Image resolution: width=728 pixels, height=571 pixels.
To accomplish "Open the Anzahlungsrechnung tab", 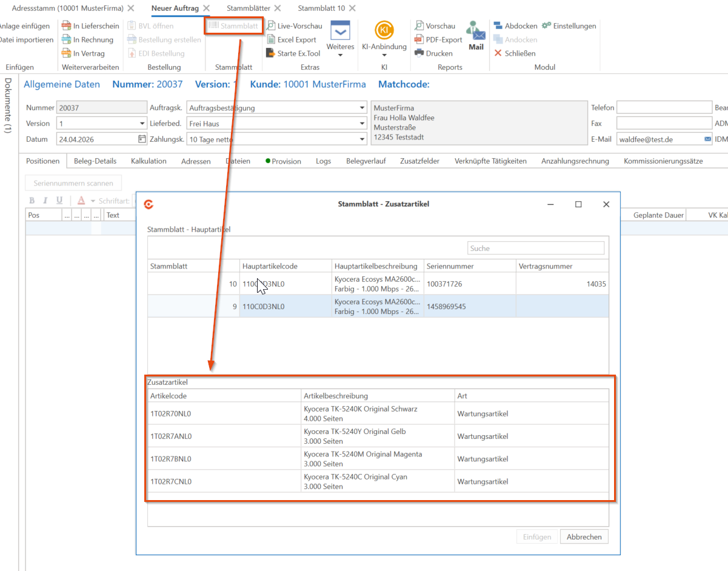I will (575, 161).
